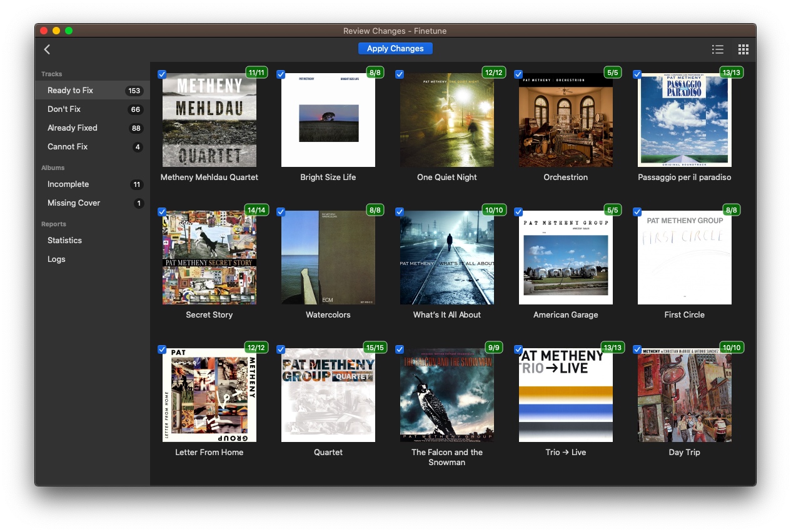Deselect Passaggio per il paradiso checkbox

click(x=637, y=74)
